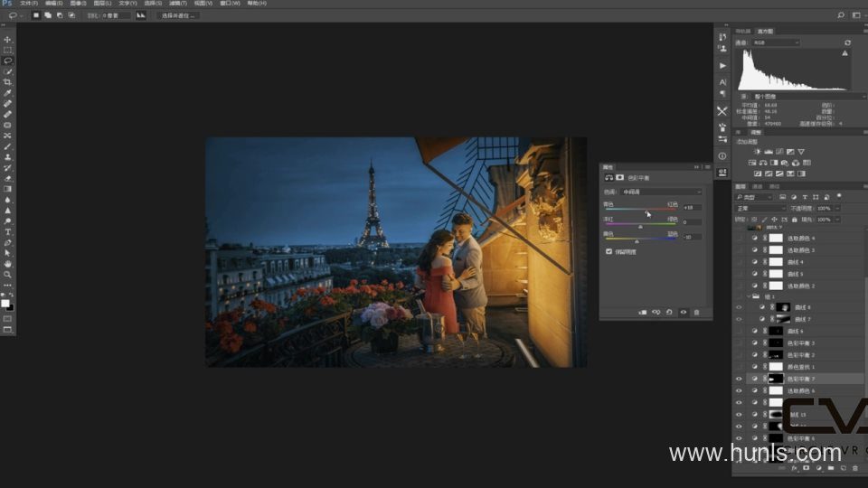Select the Type tool in toolbar
Image resolution: width=868 pixels, height=488 pixels.
click(x=7, y=232)
